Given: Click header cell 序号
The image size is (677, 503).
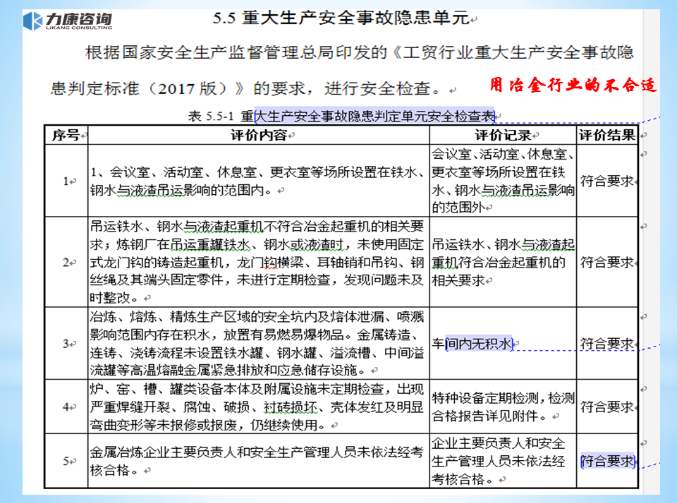Looking at the screenshot, I should [66, 135].
